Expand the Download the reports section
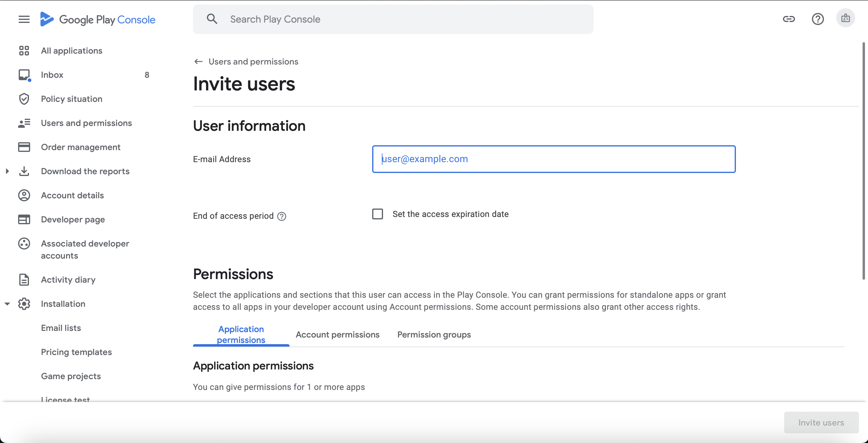This screenshot has height=443, width=868. [x=8, y=171]
